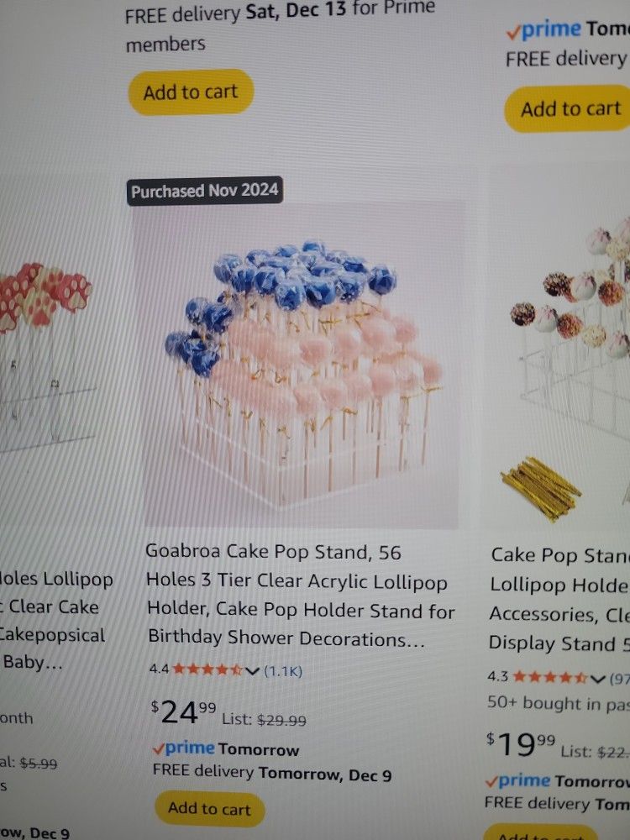
Task: Click the prime logo at top right
Action: click(543, 30)
